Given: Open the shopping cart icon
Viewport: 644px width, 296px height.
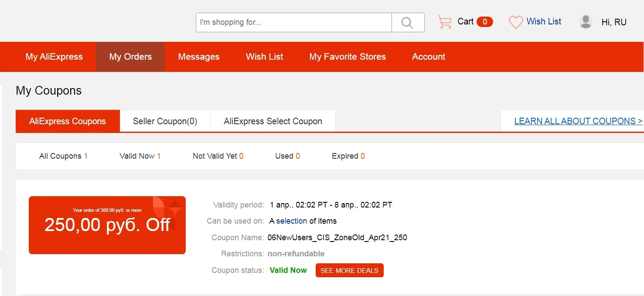Looking at the screenshot, I should click(445, 21).
